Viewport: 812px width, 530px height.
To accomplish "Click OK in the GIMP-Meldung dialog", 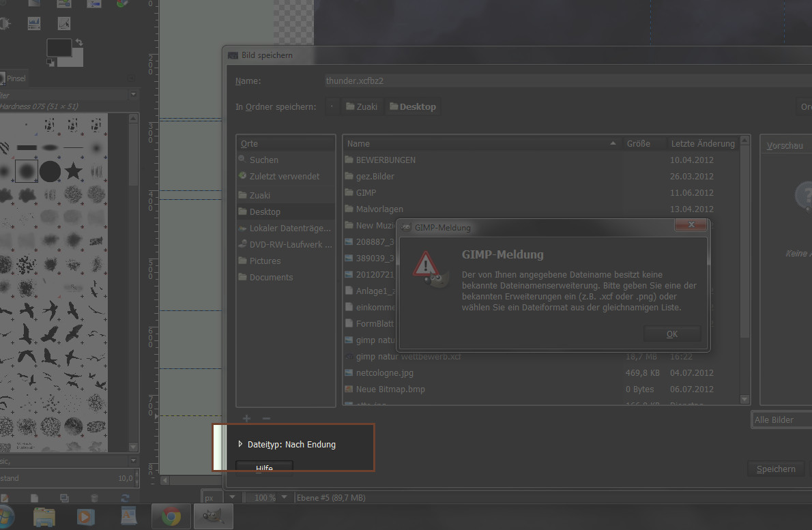I will [x=671, y=334].
